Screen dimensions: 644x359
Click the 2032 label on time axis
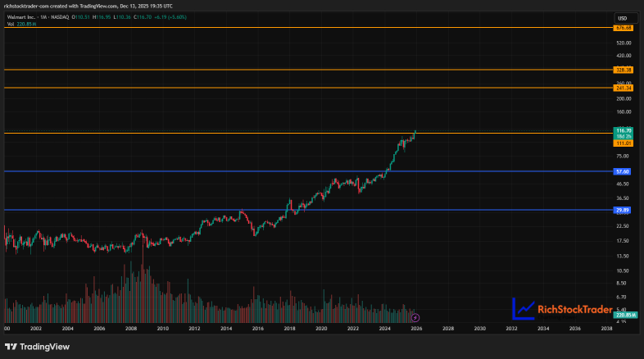[x=511, y=329]
